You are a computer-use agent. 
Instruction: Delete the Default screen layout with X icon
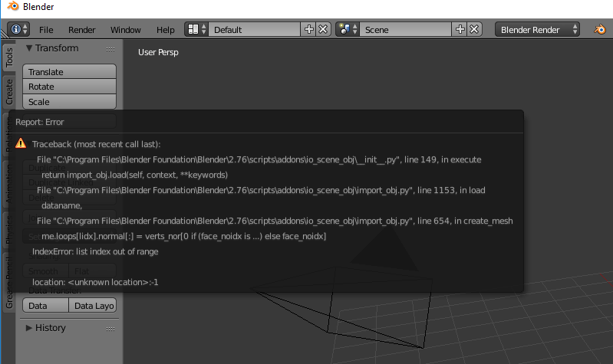(x=323, y=29)
